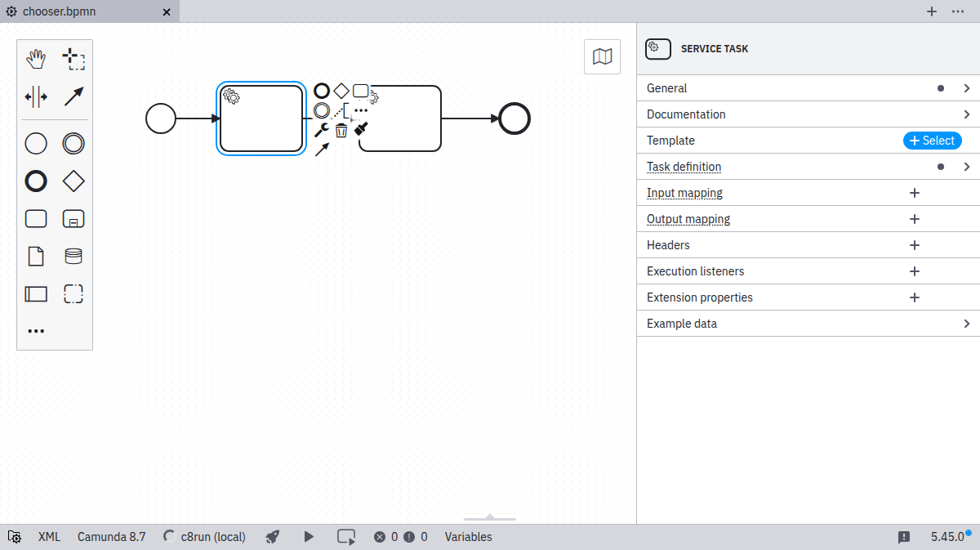Add a new Input mapping entry
980x550 pixels.
915,193
